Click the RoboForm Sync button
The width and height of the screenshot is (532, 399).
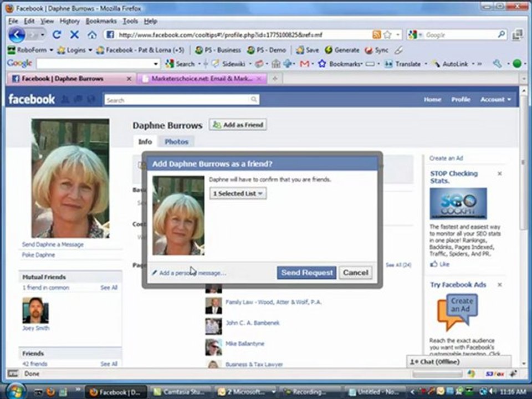coord(376,50)
